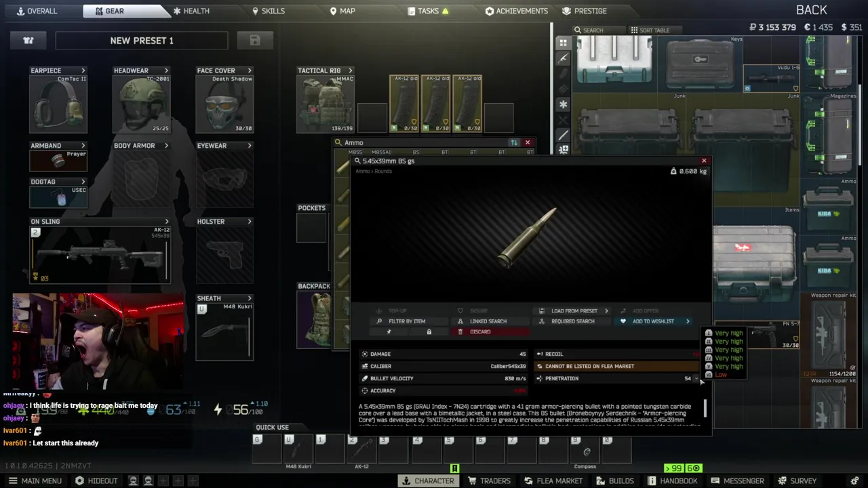The height and width of the screenshot is (488, 868).
Task: Open the Hideout from bottom bar
Action: pyautogui.click(x=96, y=481)
